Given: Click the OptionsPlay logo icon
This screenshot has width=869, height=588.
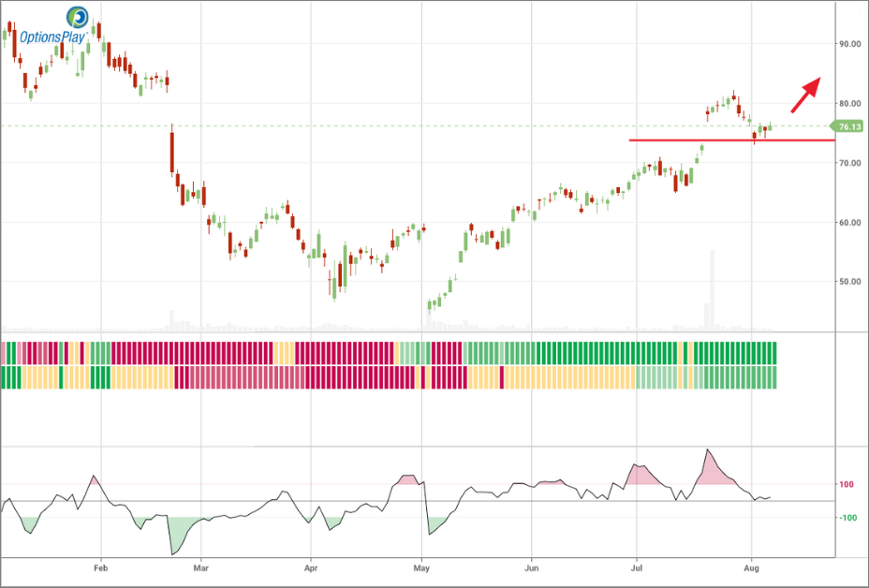Looking at the screenshot, I should tap(77, 17).
